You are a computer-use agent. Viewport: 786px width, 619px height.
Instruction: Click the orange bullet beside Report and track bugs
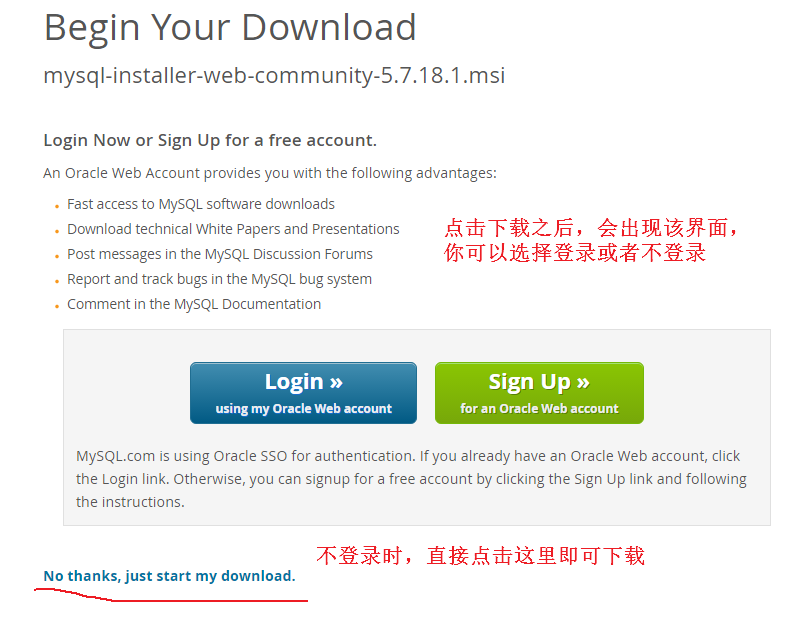57,281
